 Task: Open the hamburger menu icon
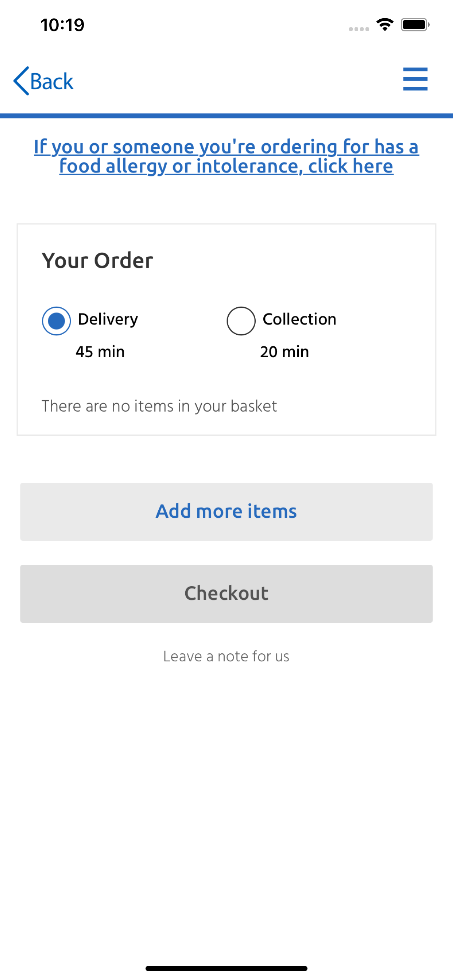pos(415,79)
